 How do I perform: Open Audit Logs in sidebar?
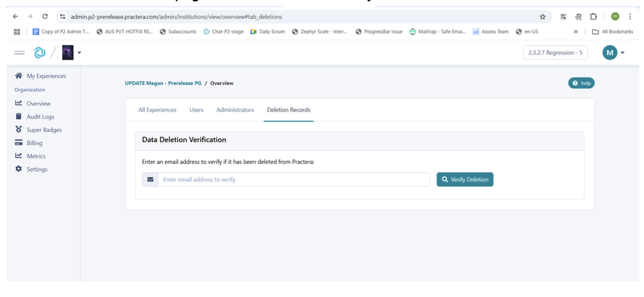[x=40, y=117]
